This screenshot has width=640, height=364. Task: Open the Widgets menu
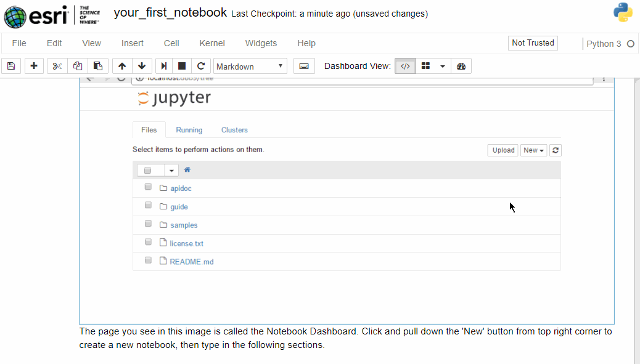click(261, 43)
